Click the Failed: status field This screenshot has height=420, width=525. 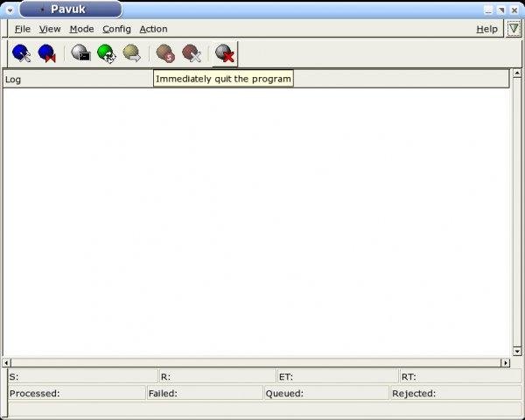205,393
